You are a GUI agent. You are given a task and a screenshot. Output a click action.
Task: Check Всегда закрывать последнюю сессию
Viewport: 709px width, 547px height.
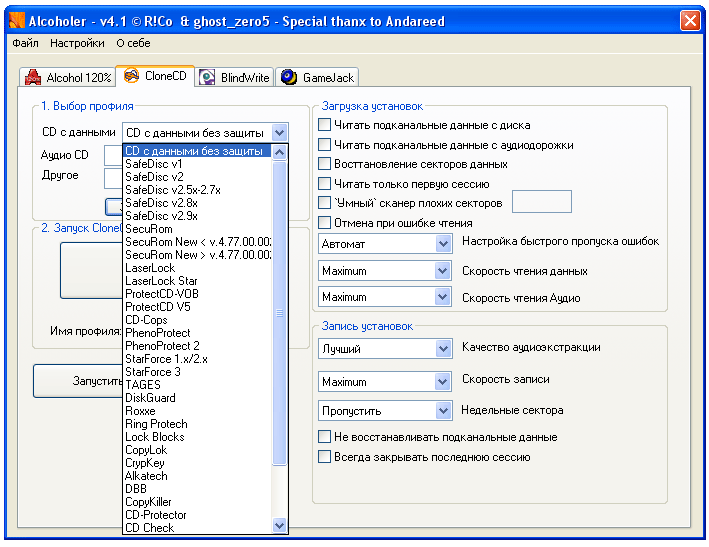[324, 457]
